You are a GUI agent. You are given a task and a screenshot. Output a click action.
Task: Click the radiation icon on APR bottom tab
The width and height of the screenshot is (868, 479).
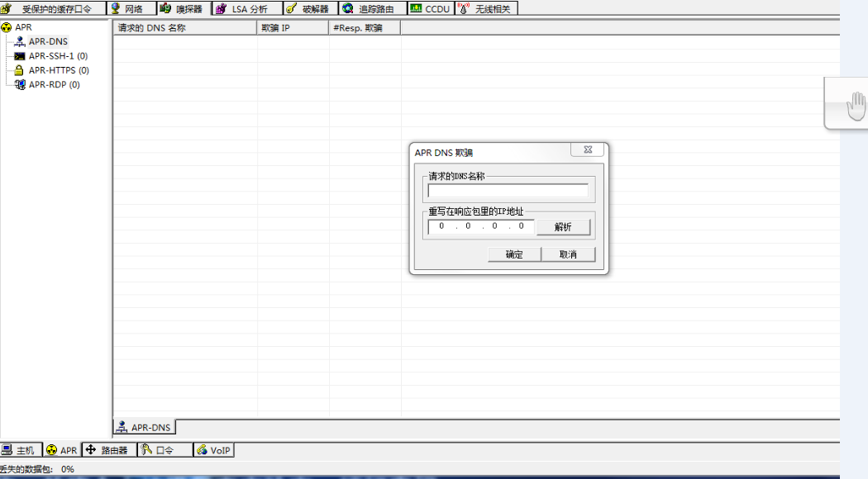[51, 450]
